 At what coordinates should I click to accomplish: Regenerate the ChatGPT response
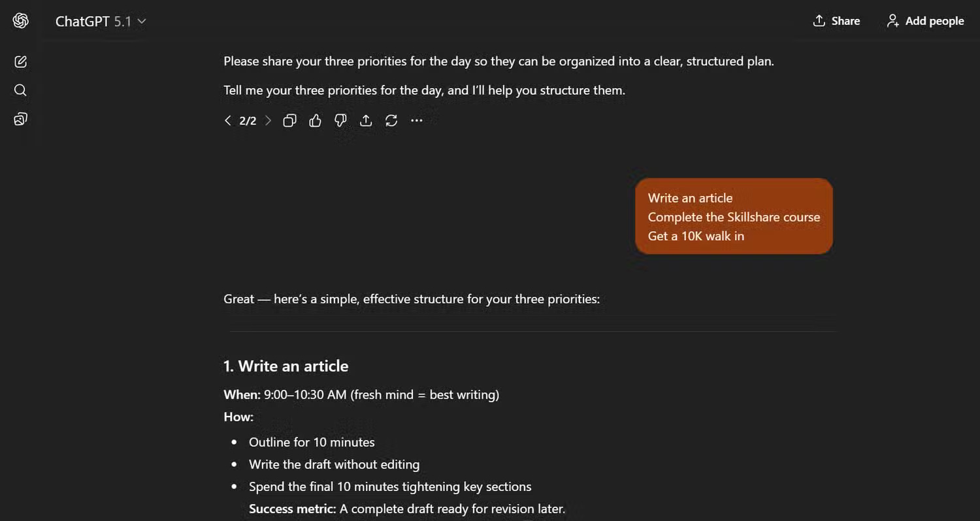[x=391, y=120]
